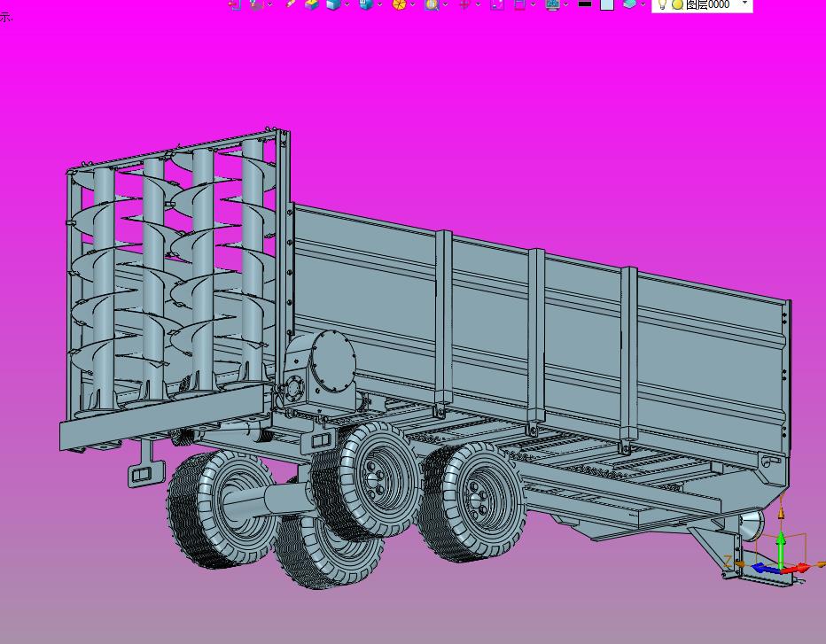Image resolution: width=826 pixels, height=644 pixels.
Task: Click the page sheet toolbar icon
Action: pyautogui.click(x=519, y=4)
